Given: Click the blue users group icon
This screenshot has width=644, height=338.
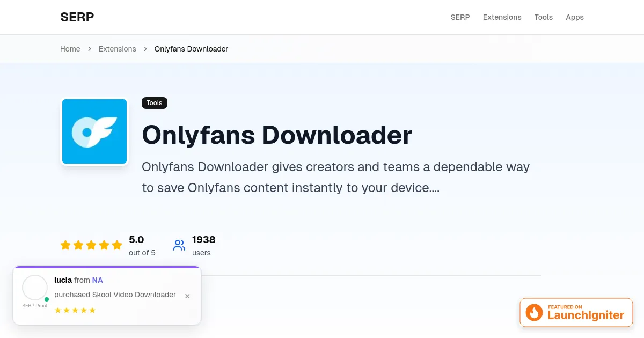Looking at the screenshot, I should 179,245.
